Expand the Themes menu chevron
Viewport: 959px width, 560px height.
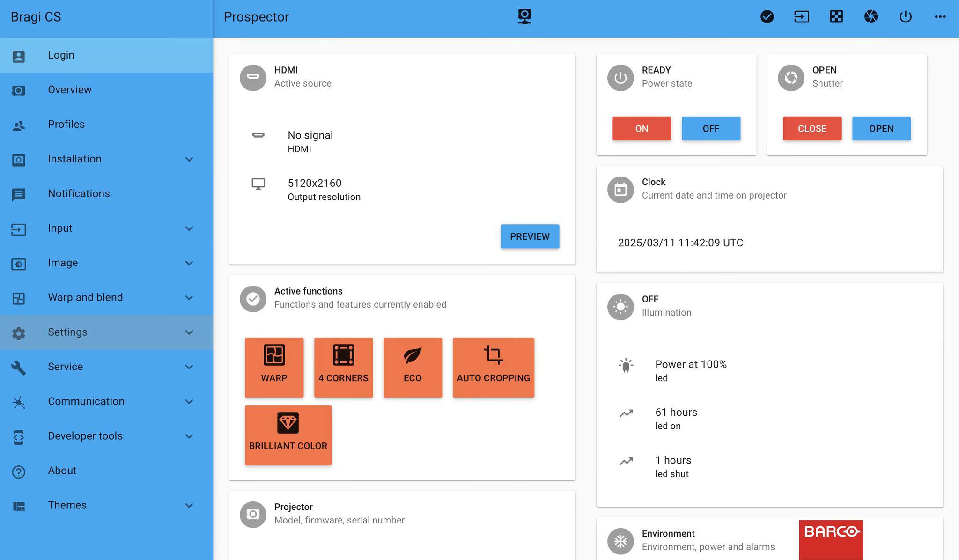pos(189,506)
